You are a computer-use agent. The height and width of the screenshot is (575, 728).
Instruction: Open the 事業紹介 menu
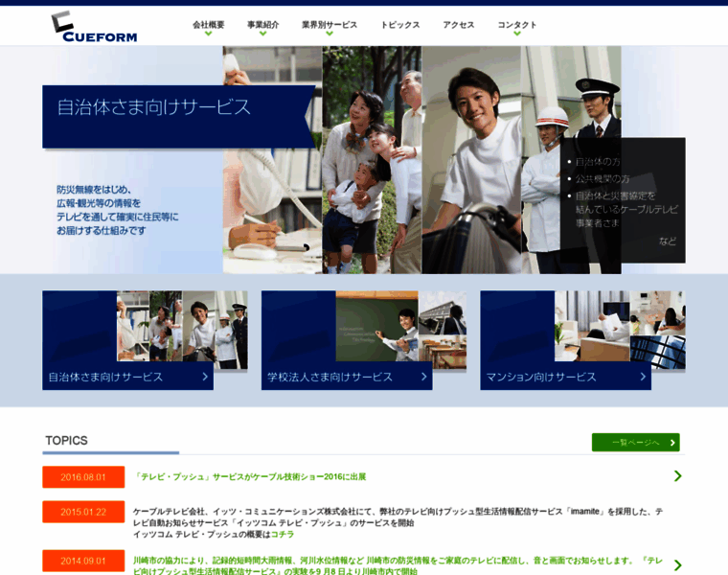262,25
